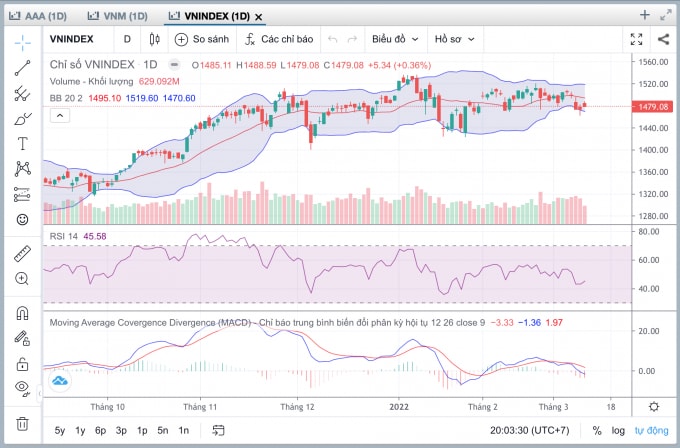The image size is (680, 448).
Task: Click the 1479.08 current price label
Action: point(652,107)
